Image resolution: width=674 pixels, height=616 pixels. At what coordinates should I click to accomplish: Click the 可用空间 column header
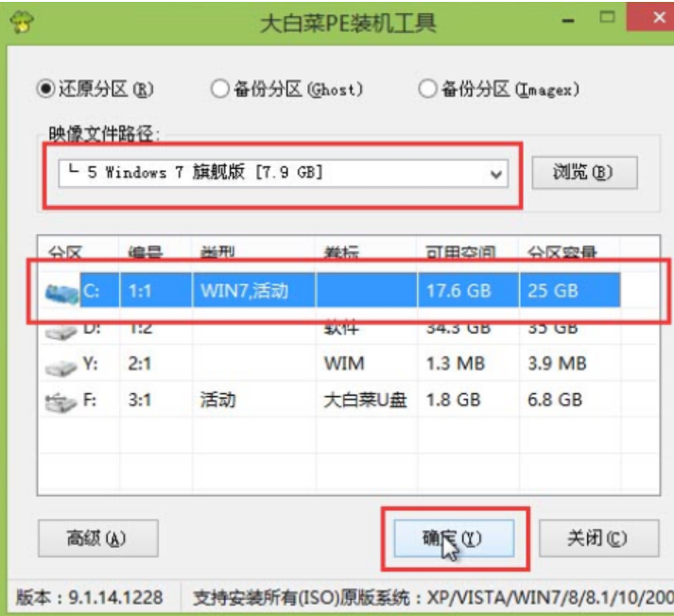tap(460, 252)
